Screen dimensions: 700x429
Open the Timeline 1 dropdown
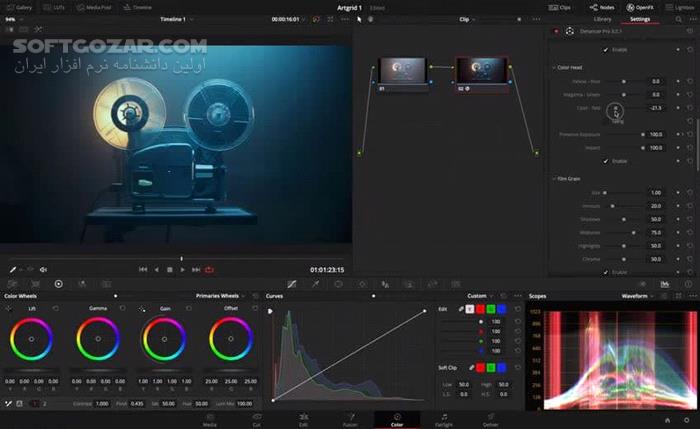[177, 19]
